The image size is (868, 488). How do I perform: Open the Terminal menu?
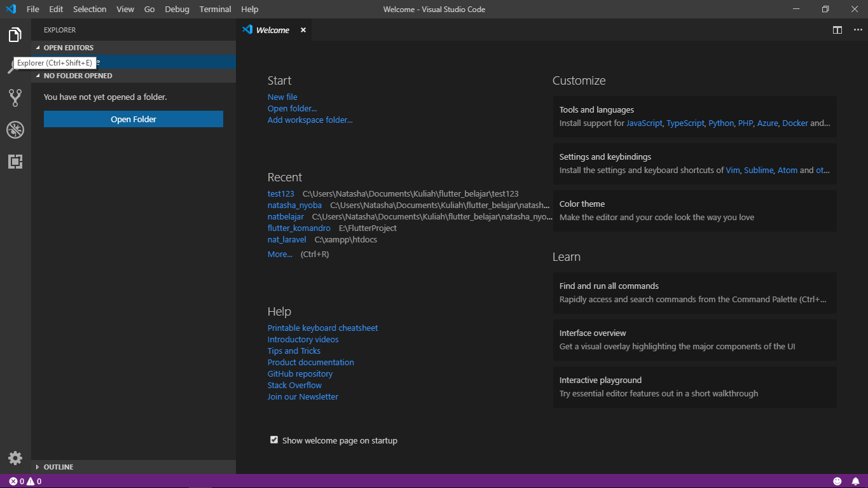[x=215, y=9]
